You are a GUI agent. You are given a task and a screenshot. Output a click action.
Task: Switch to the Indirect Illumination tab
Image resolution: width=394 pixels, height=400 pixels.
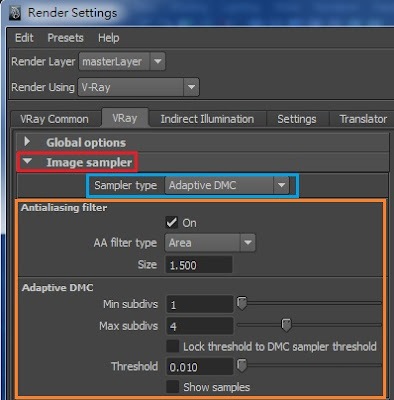click(x=207, y=119)
